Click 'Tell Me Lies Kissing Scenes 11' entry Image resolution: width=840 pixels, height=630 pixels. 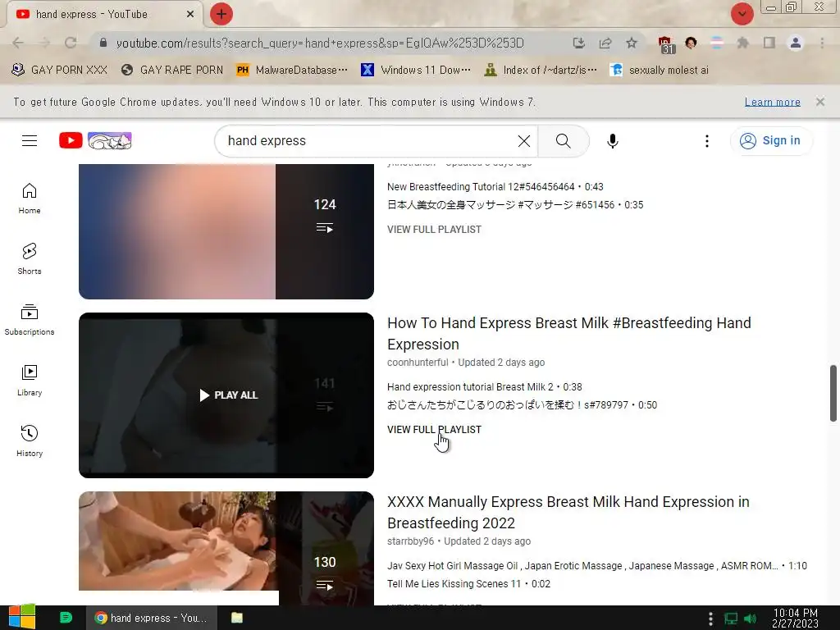tap(468, 583)
